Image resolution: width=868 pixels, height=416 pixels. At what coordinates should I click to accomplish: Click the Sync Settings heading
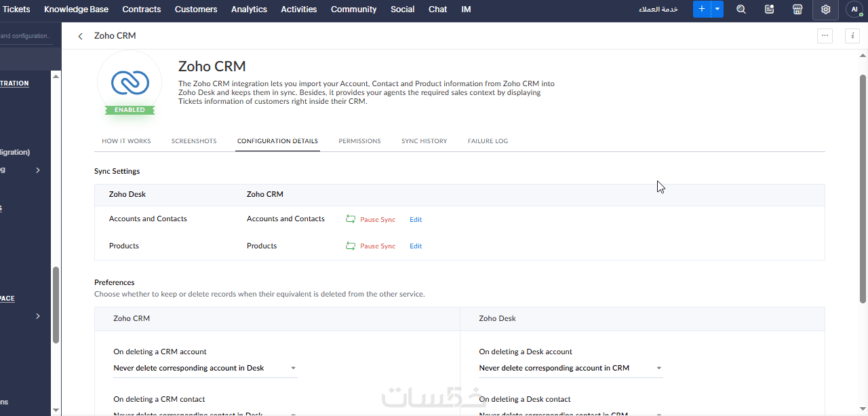(x=117, y=171)
